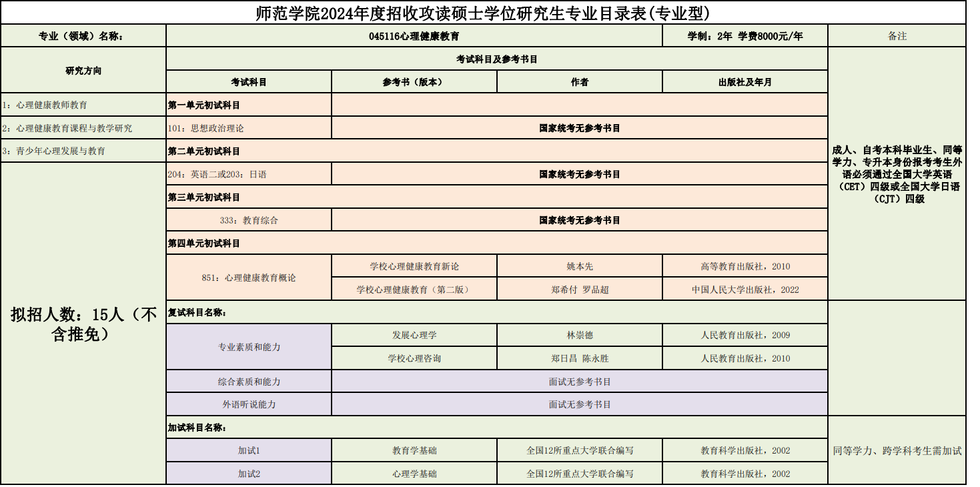Select the 参考书（版本）column header
Screen dimensions: 980x487
[x=414, y=82]
